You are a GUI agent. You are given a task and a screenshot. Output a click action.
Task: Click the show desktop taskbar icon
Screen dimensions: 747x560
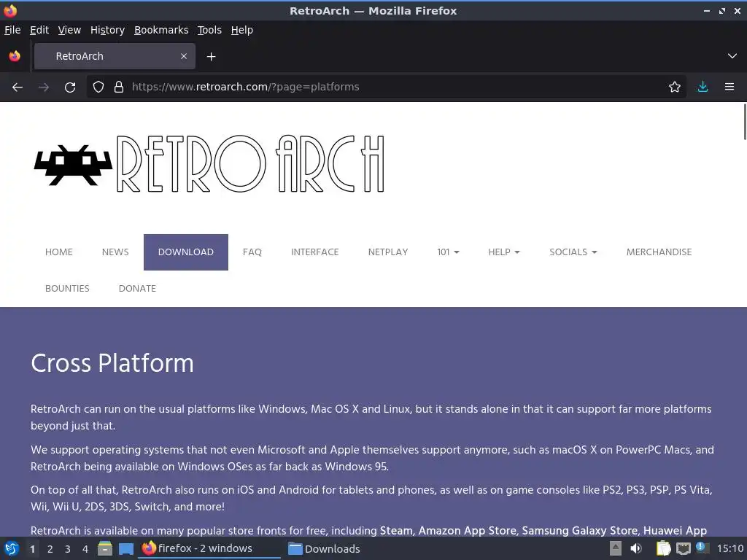pos(125,549)
